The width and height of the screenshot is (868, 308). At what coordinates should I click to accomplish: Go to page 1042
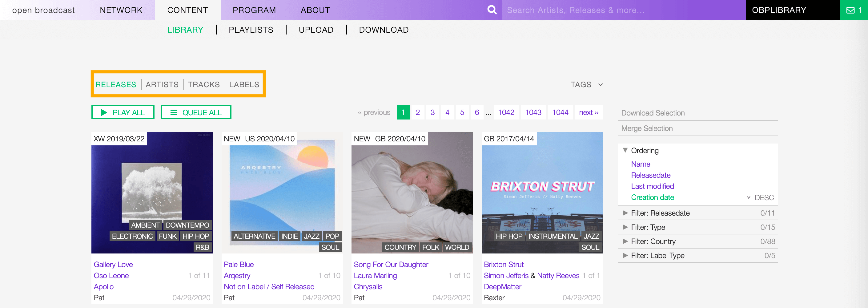coord(506,112)
